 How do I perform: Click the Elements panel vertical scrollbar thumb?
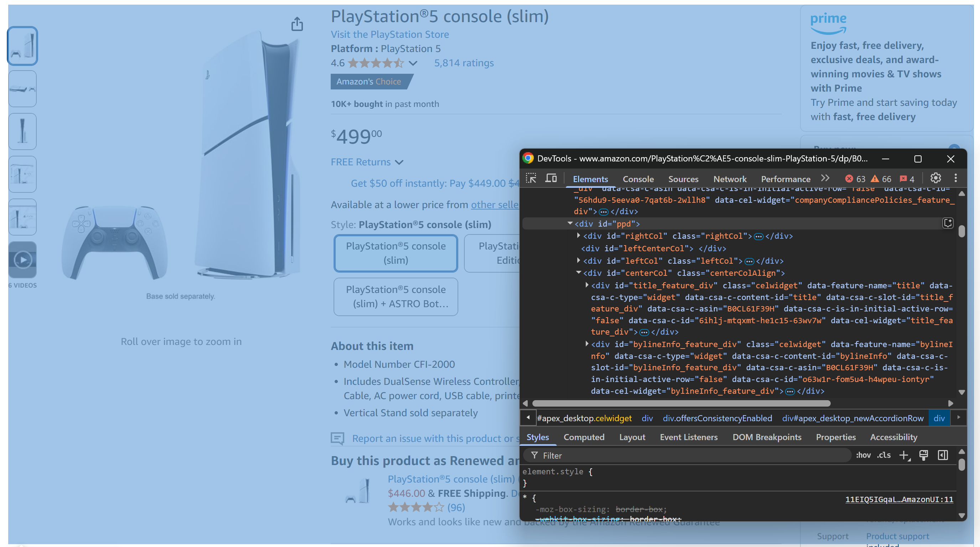[x=961, y=231]
